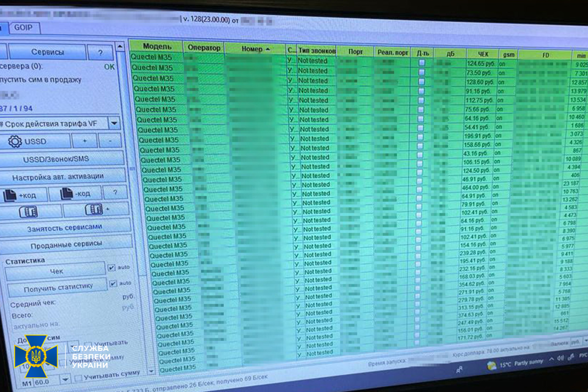This screenshot has height=392, width=588.
Task: Tick the Д-ть checkbox in first row
Action: click(x=422, y=62)
